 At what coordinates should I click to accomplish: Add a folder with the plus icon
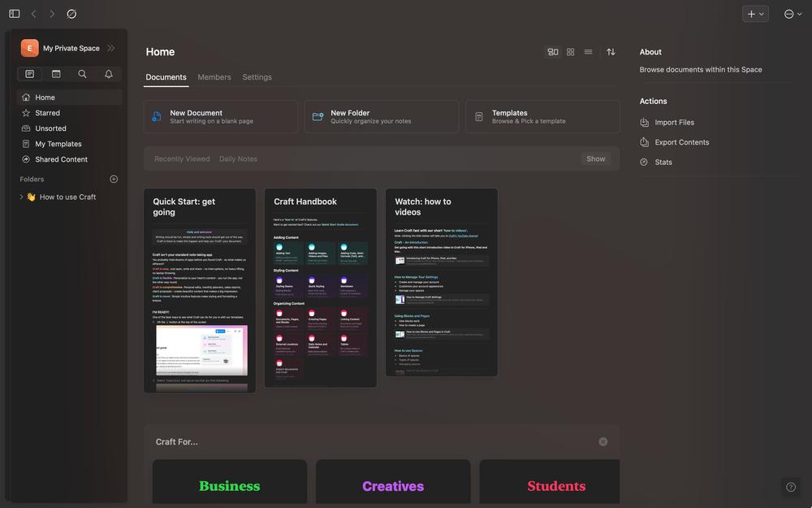pyautogui.click(x=114, y=179)
